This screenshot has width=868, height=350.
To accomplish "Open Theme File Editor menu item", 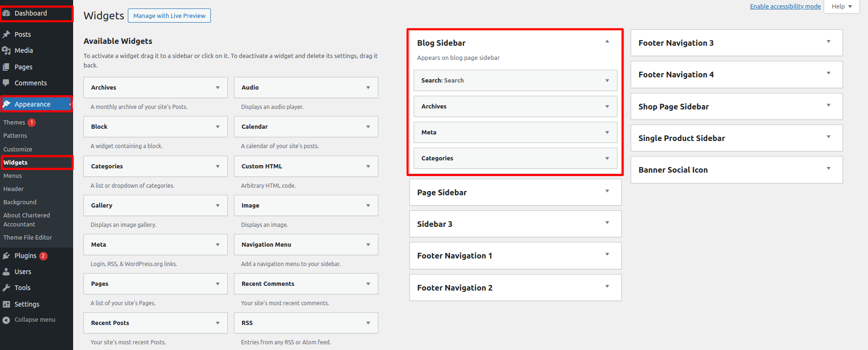I will tap(28, 237).
